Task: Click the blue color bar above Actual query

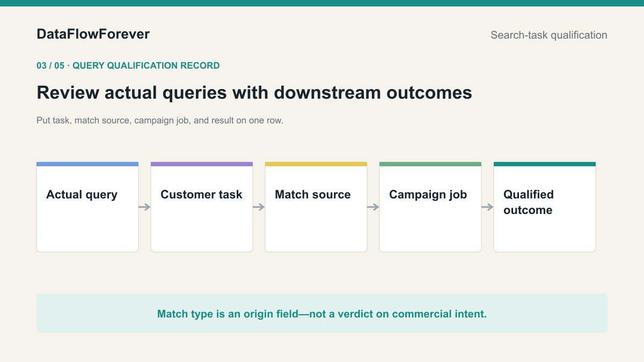Action: pos(87,164)
